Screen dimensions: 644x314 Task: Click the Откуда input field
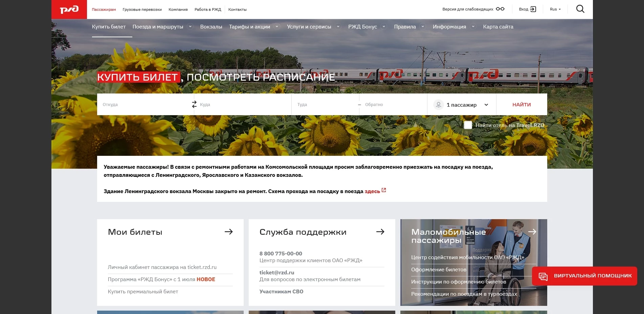142,104
